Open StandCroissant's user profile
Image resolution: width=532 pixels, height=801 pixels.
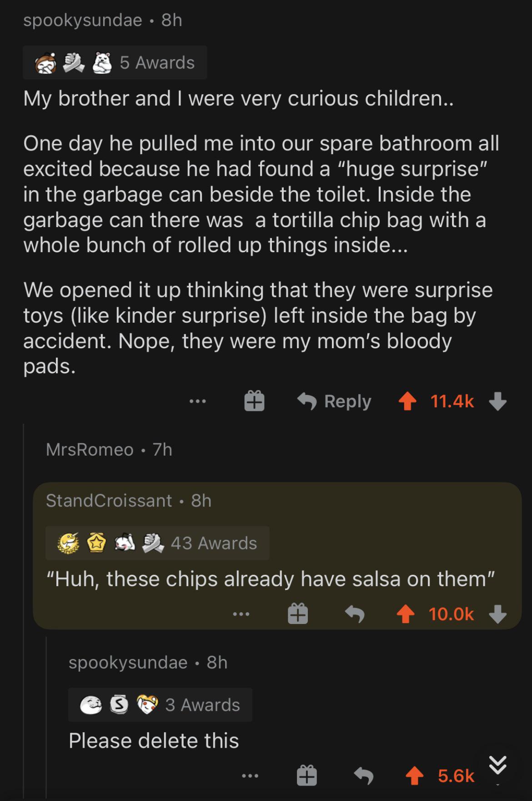[x=109, y=501]
